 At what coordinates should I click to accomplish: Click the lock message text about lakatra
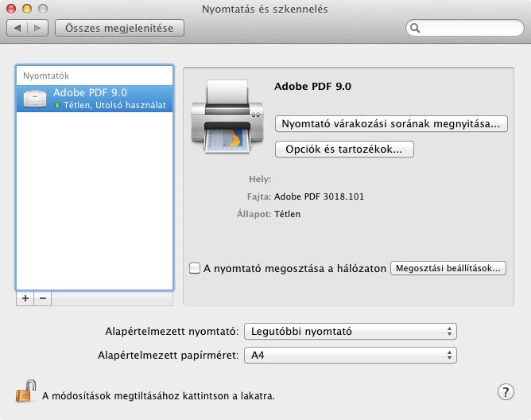pos(158,395)
